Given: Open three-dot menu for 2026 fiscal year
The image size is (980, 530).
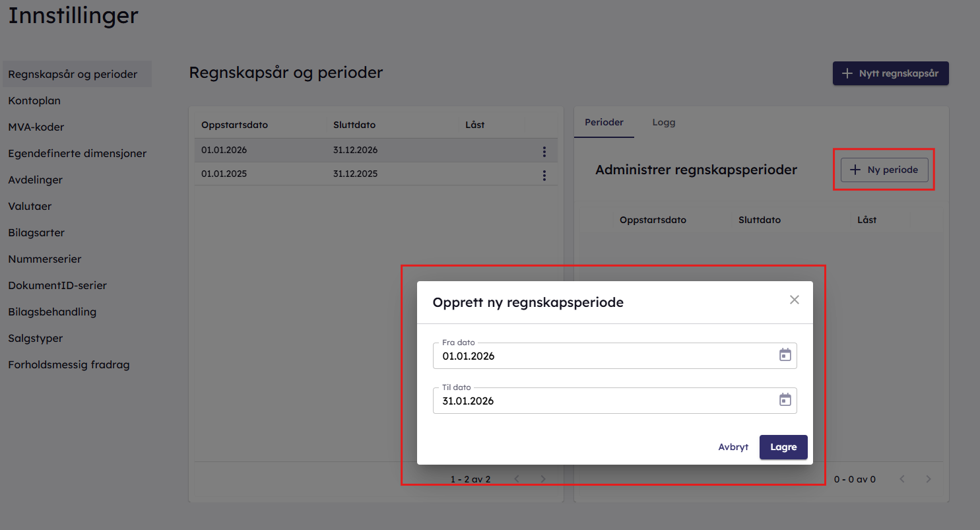Looking at the screenshot, I should tap(544, 152).
